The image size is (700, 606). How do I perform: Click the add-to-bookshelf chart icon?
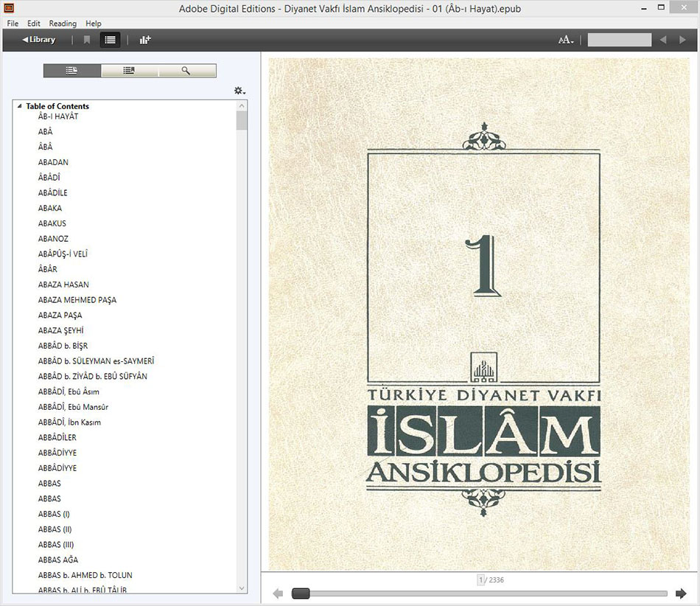tap(145, 40)
